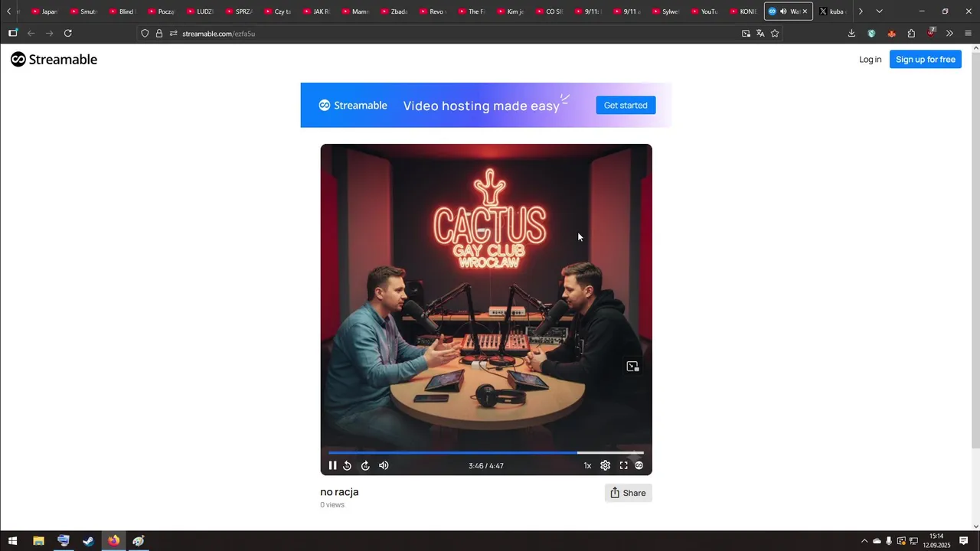Bookmark this page with star icon
980x551 pixels.
[775, 33]
